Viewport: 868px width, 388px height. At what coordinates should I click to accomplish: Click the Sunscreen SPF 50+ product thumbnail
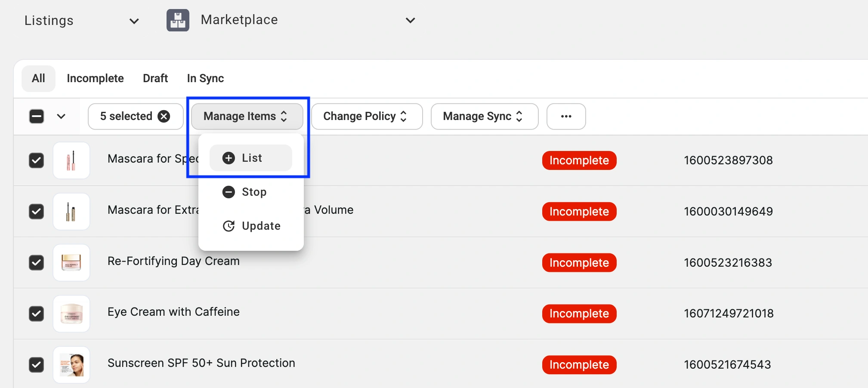pyautogui.click(x=71, y=365)
